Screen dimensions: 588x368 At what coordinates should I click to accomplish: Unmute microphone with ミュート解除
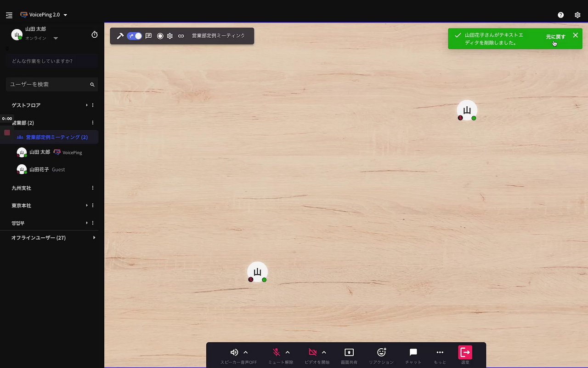(x=277, y=352)
